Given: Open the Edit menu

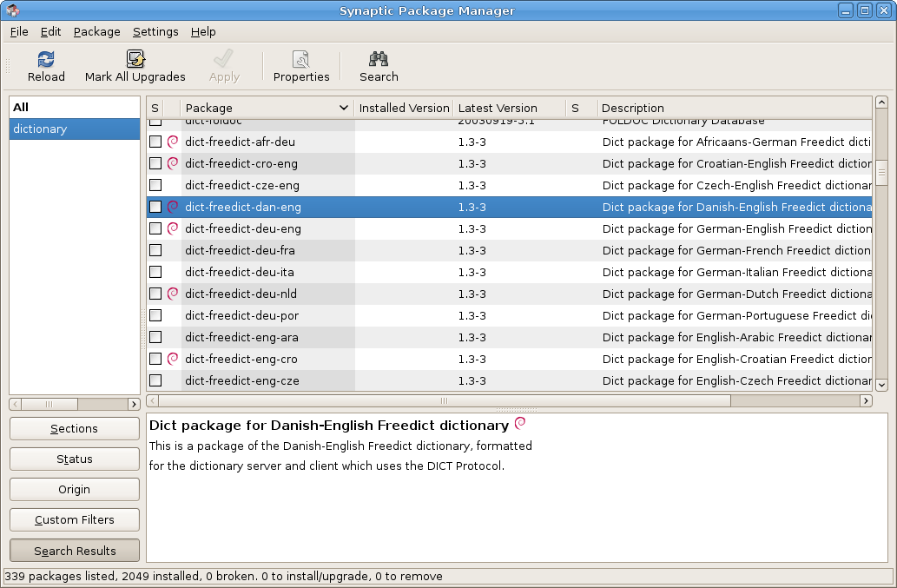Looking at the screenshot, I should pos(50,31).
